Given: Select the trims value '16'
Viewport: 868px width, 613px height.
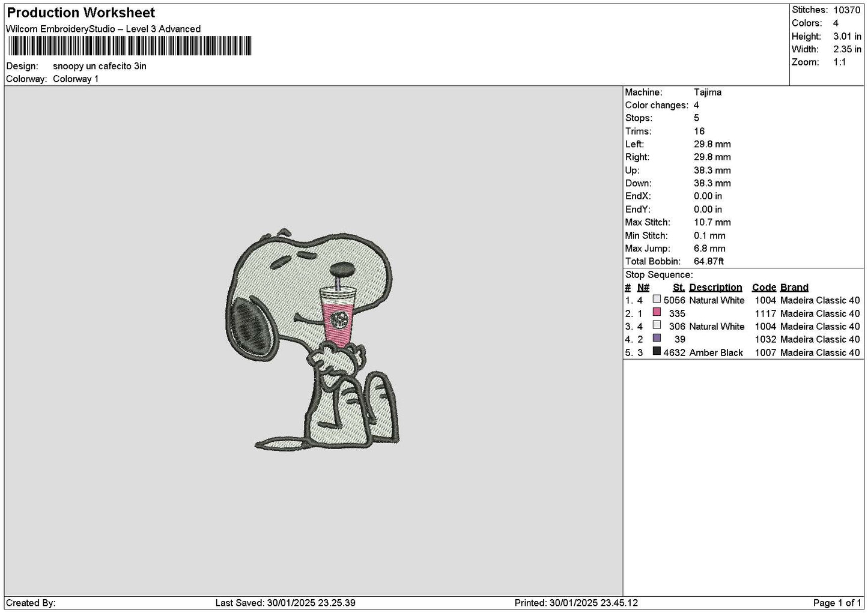Looking at the screenshot, I should pos(699,131).
